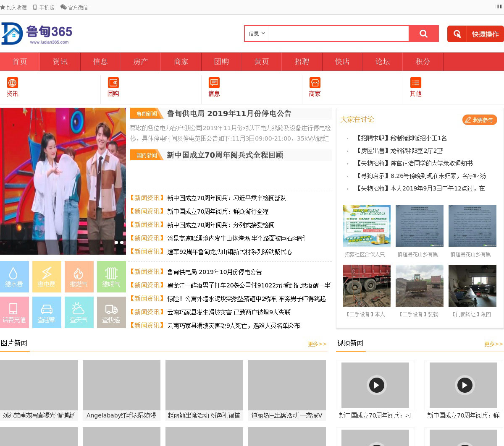This screenshot has width=504, height=446.
Task: Open the 鲁甸供电局 2019年11月份停电公告 headline
Action: coord(229,114)
